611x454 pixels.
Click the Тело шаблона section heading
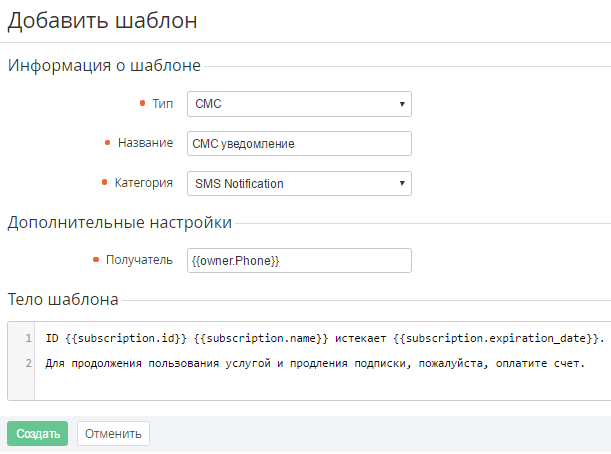pos(63,299)
